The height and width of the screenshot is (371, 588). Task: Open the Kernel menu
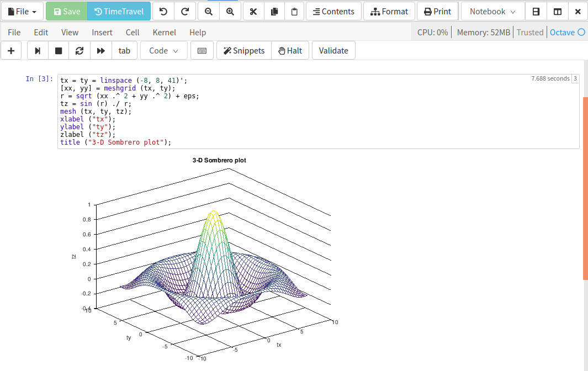[x=165, y=33]
